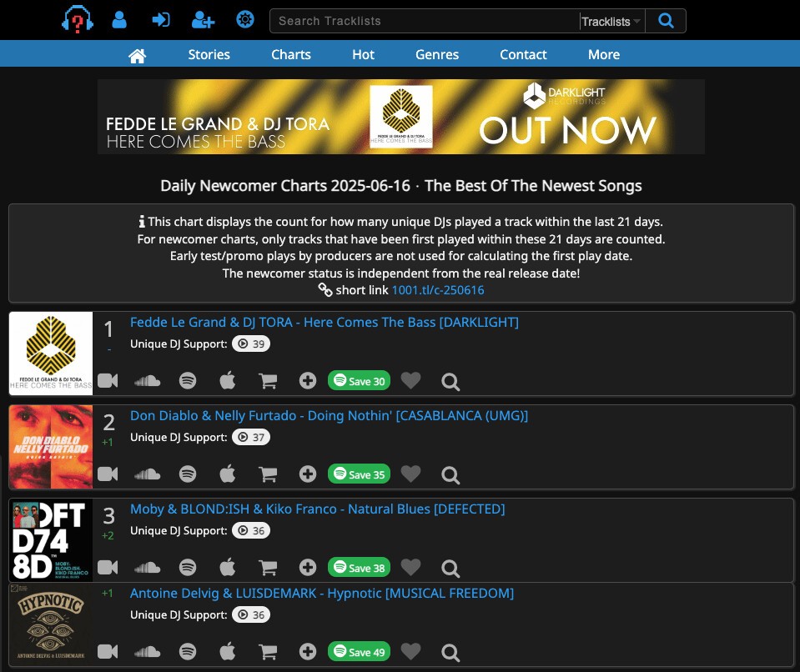This screenshot has height=672, width=800.
Task: Click plus add icon for Natural Blues
Action: tap(308, 568)
